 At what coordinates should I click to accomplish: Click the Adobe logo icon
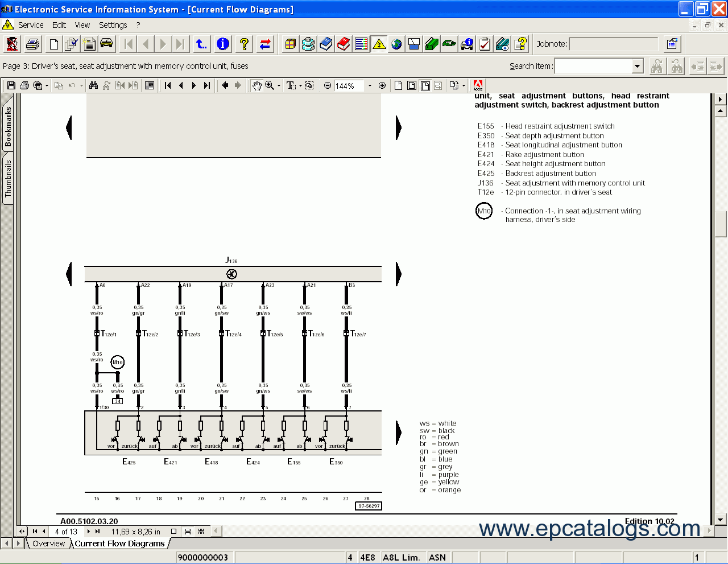click(x=478, y=85)
